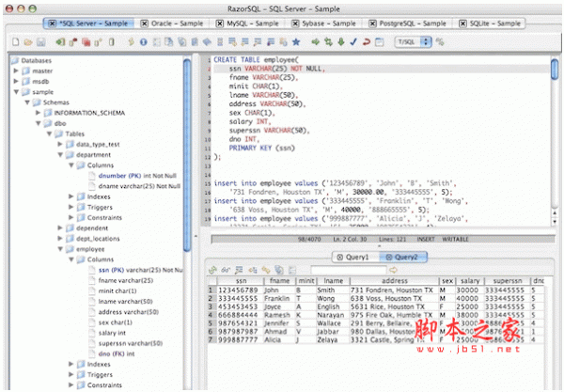This screenshot has width=564, height=392.
Task: Expand the master database node
Action: (15, 71)
